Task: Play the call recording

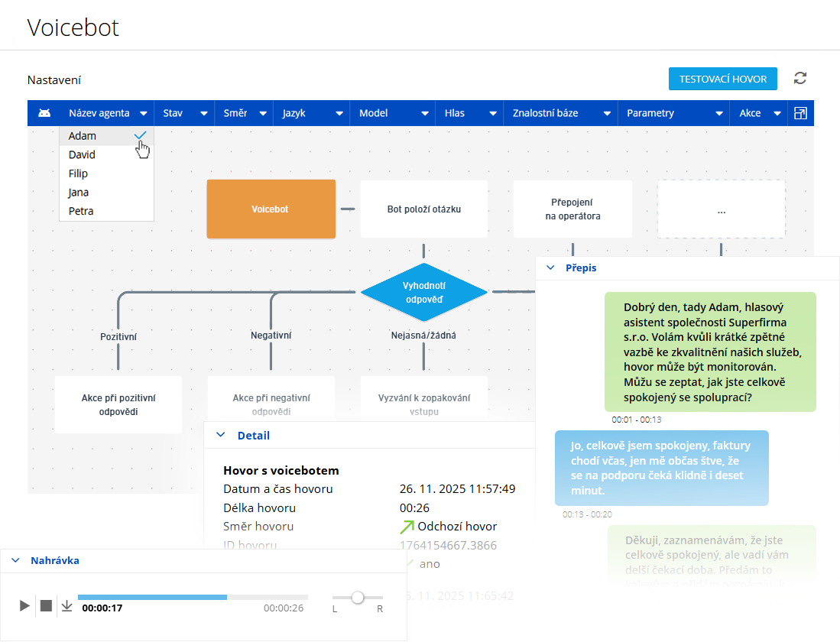Action: [x=24, y=606]
